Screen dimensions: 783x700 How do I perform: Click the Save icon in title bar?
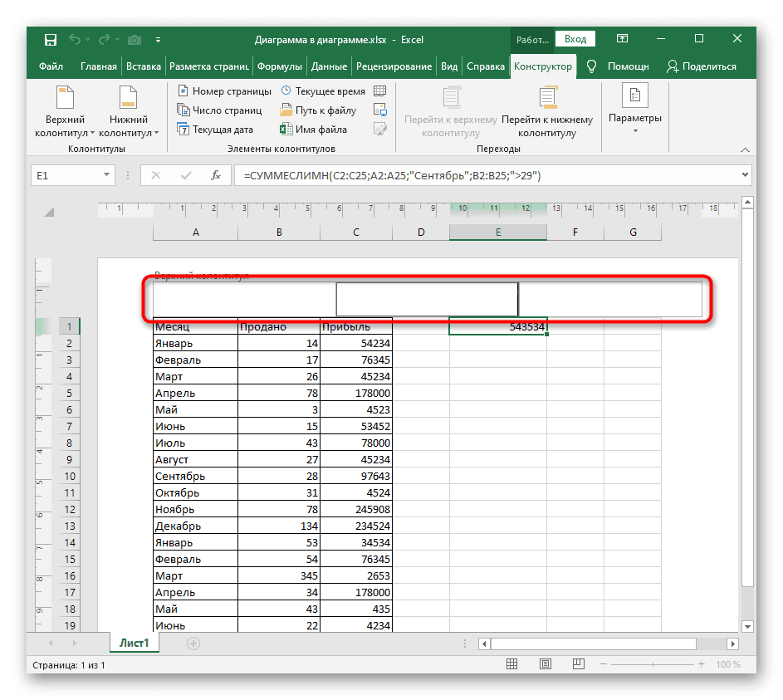[x=51, y=39]
